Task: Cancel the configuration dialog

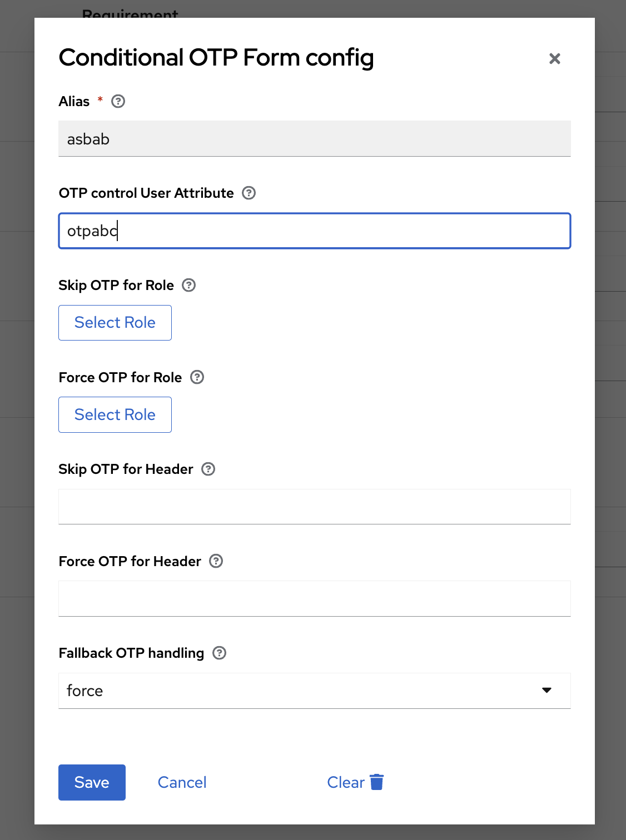Action: point(182,782)
